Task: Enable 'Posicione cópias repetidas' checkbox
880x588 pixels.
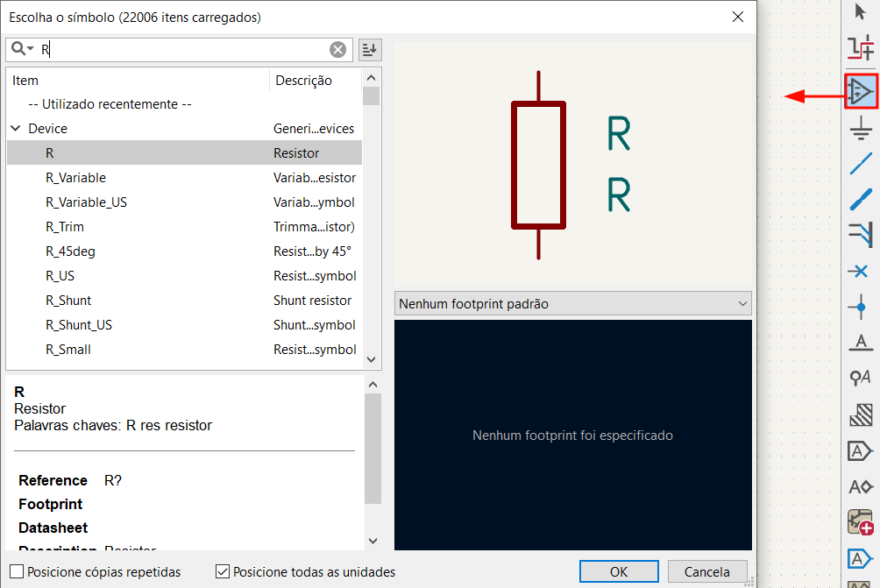Action: point(17,571)
